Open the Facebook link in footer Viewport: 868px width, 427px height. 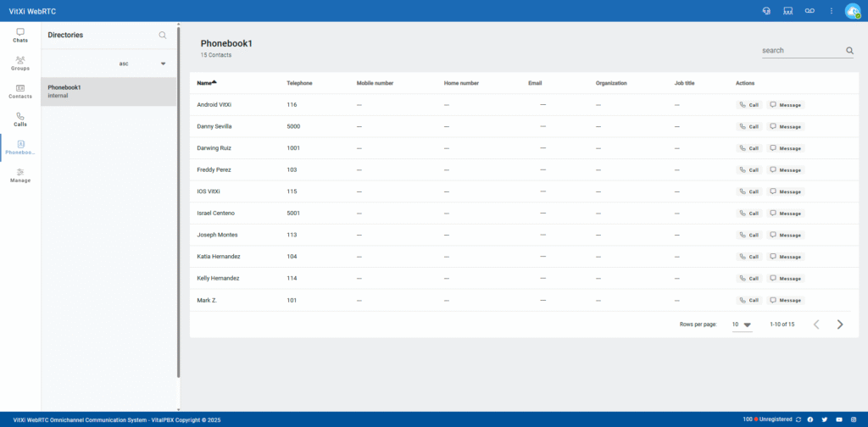tap(810, 419)
